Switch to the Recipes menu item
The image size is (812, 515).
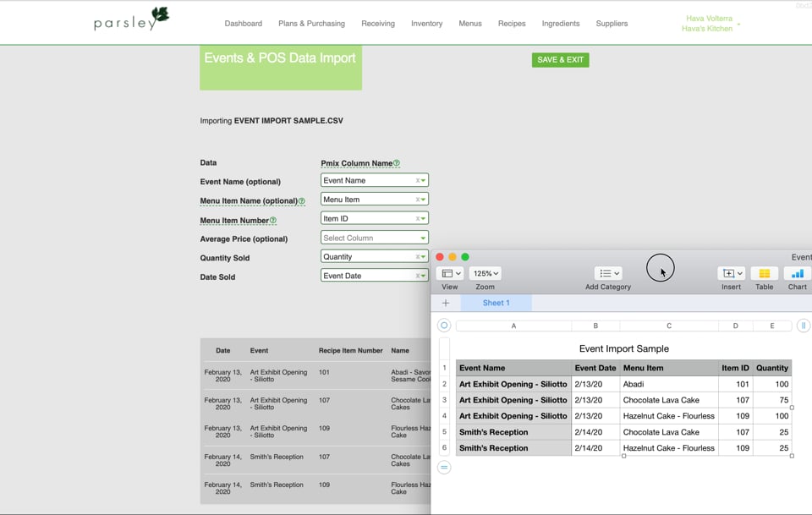(x=511, y=24)
